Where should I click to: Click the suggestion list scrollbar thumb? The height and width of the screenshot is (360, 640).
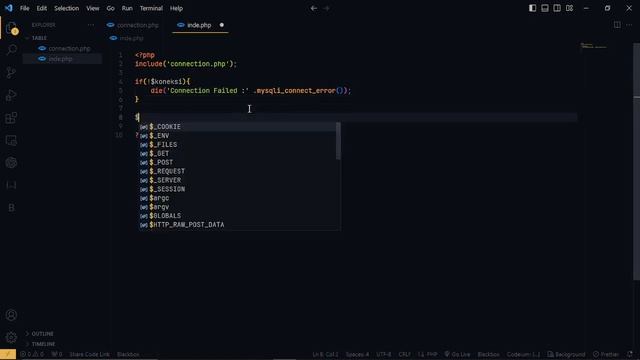click(338, 141)
